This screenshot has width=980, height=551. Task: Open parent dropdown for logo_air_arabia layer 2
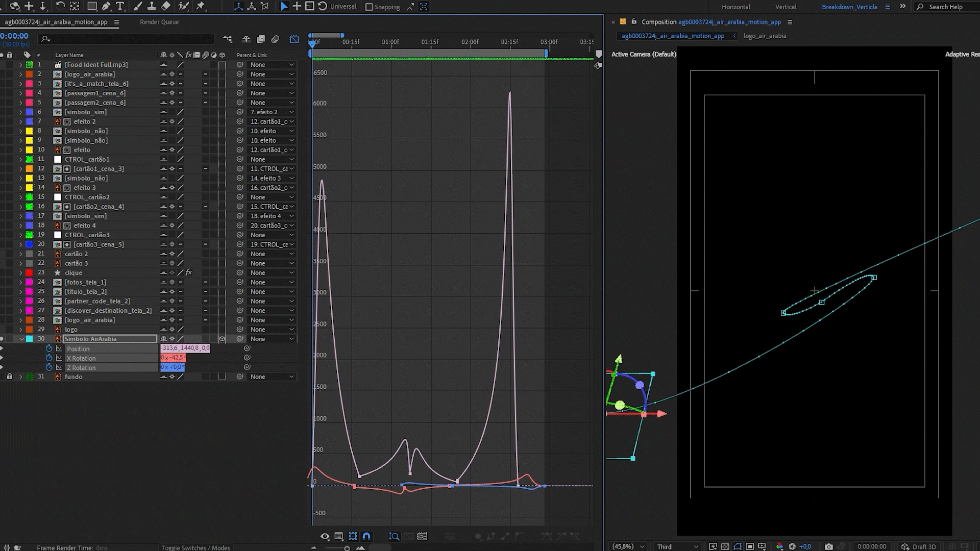(272, 74)
